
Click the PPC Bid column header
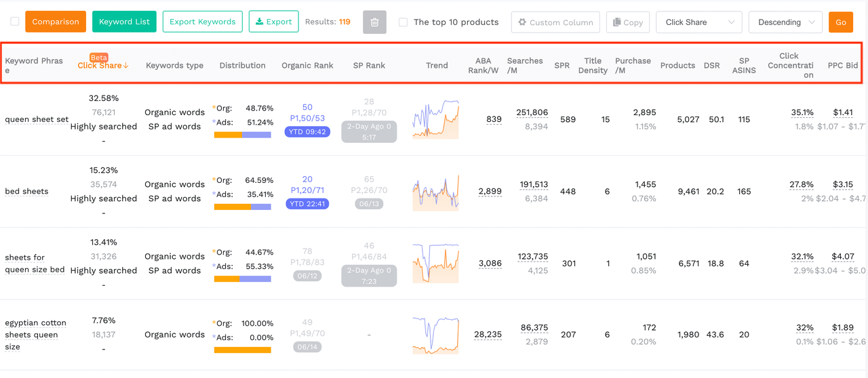pos(843,66)
